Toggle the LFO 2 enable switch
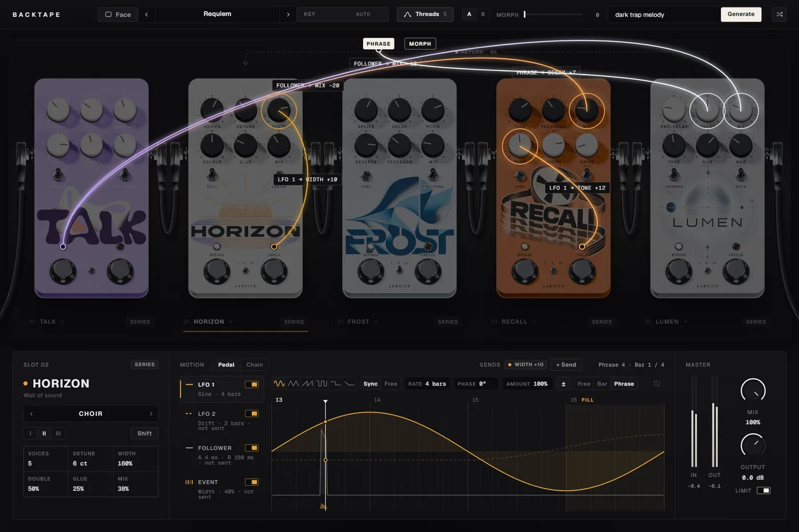Screen dimensions: 799x532 [x=252, y=413]
